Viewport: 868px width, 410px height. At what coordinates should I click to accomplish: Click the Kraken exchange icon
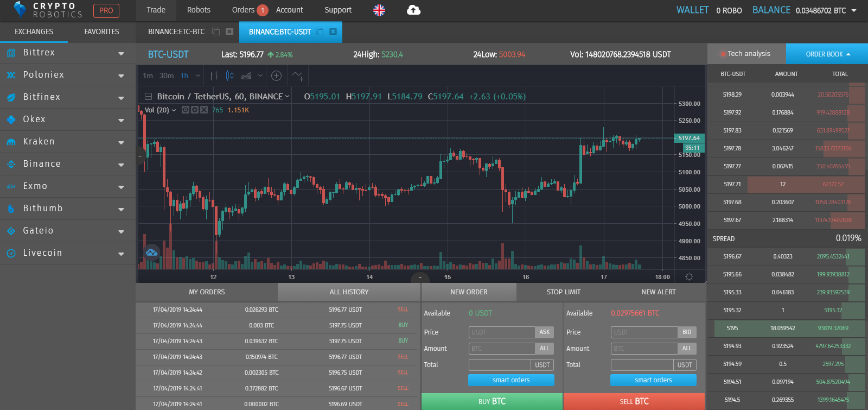coord(11,142)
